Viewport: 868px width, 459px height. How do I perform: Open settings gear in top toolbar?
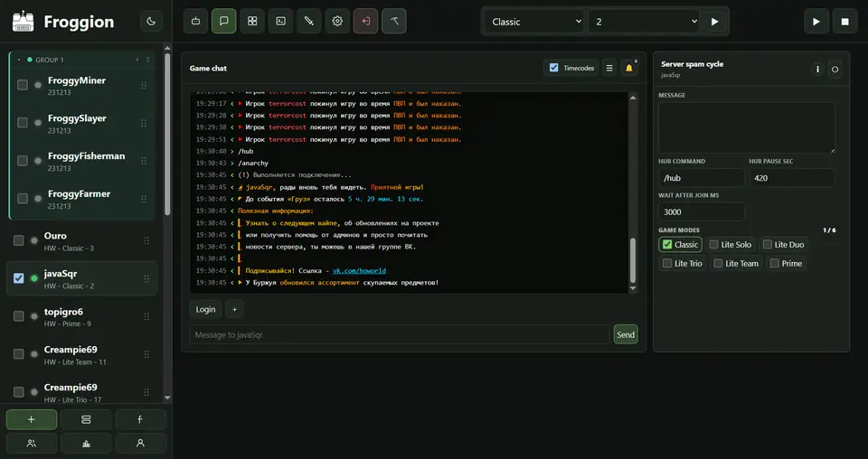click(x=337, y=21)
